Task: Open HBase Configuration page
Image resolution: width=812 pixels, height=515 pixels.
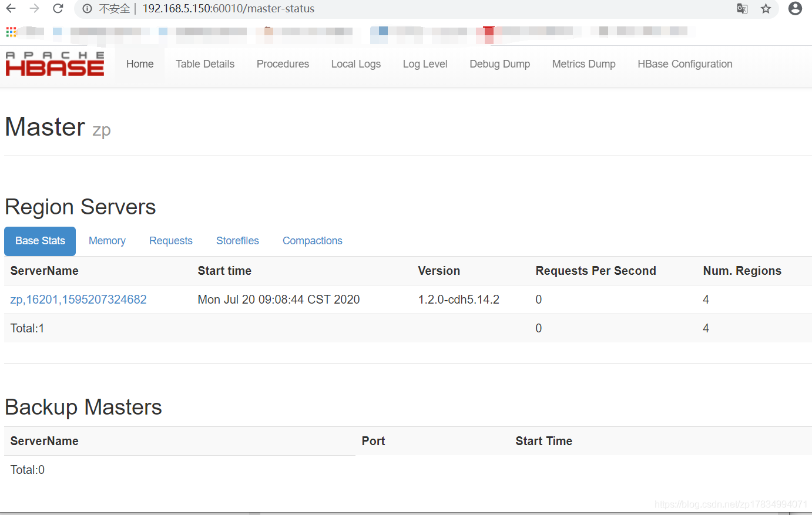Action: (x=685, y=64)
